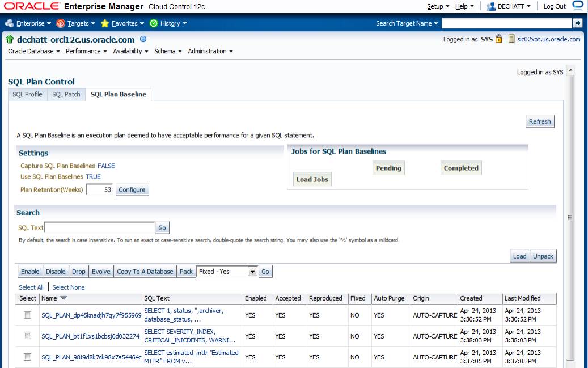This screenshot has width=588, height=368.
Task: Click the Name column sort arrow
Action: click(x=64, y=298)
